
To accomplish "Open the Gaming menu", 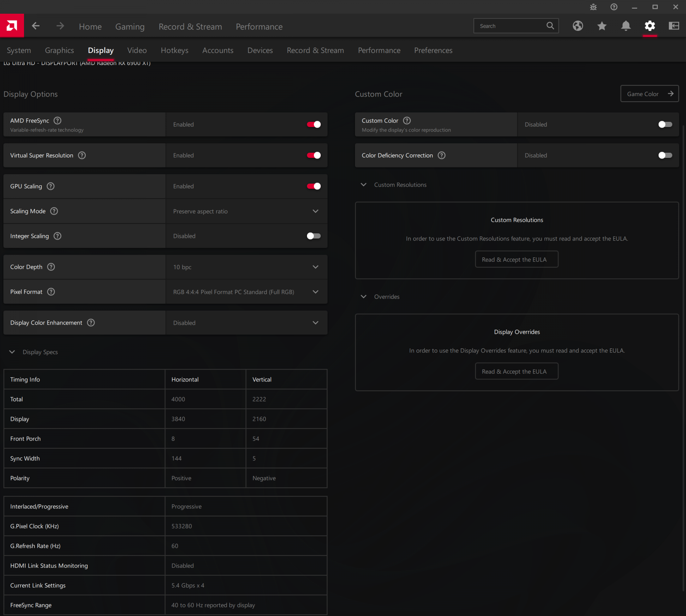I will click(130, 27).
